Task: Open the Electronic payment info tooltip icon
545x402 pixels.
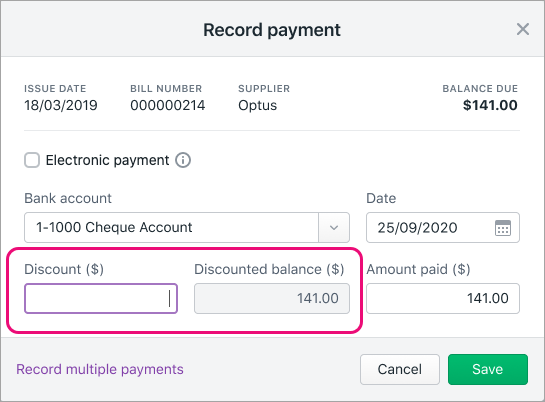Action: [183, 160]
